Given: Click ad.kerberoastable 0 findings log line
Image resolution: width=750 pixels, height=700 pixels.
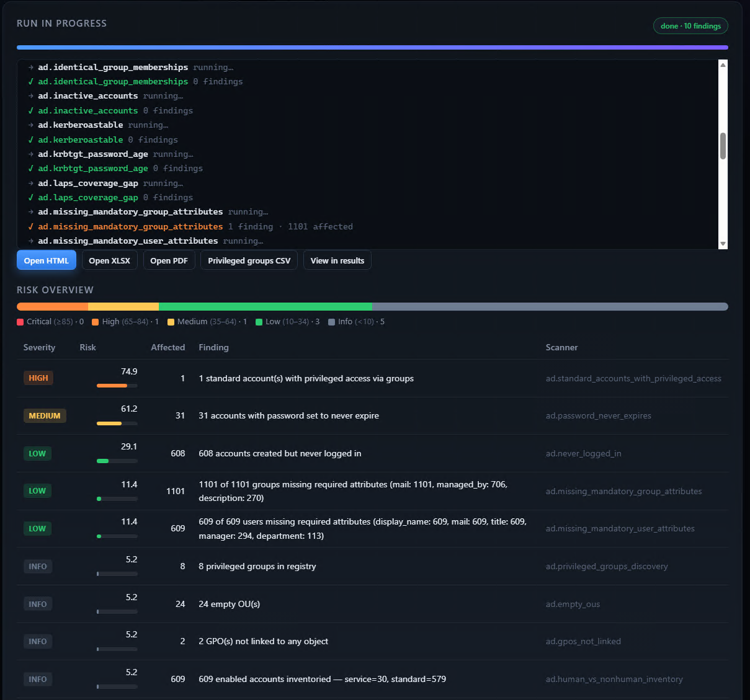Looking at the screenshot, I should [x=103, y=140].
